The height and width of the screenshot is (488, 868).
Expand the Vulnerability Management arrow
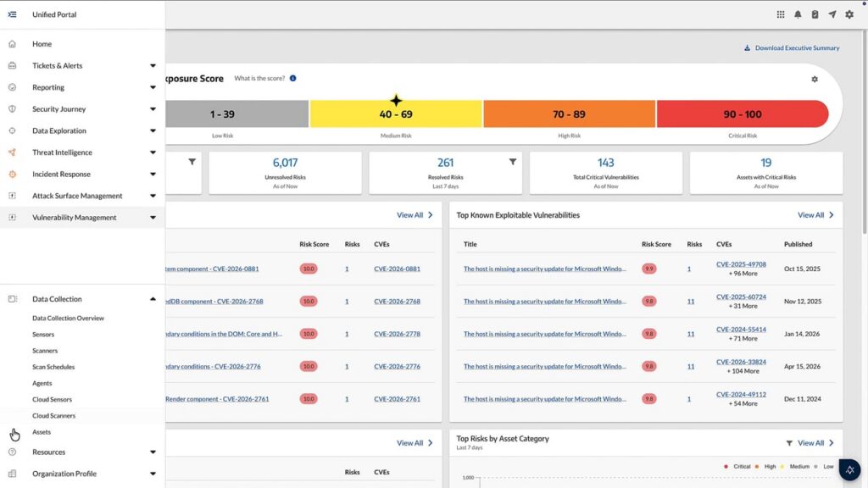153,218
